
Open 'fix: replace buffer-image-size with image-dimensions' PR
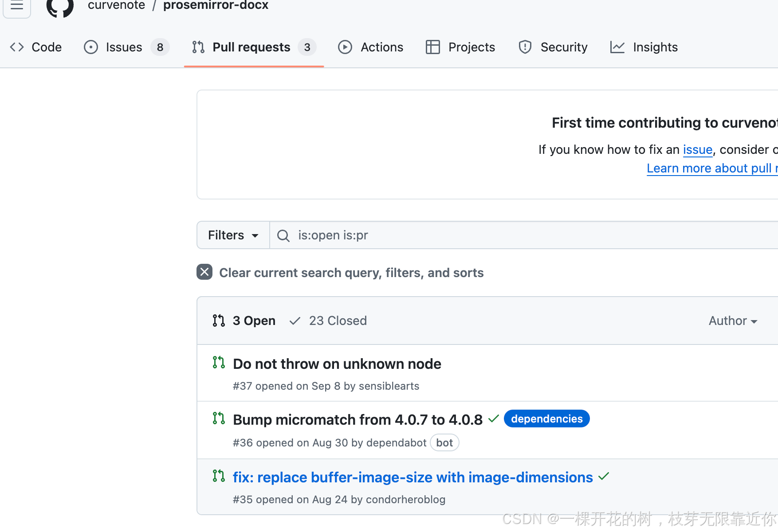(x=413, y=477)
